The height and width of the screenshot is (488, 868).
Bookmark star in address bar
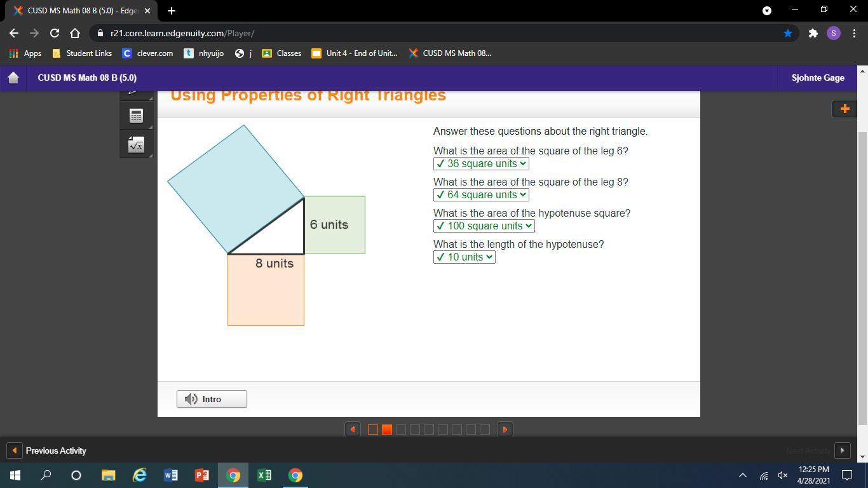(x=788, y=33)
